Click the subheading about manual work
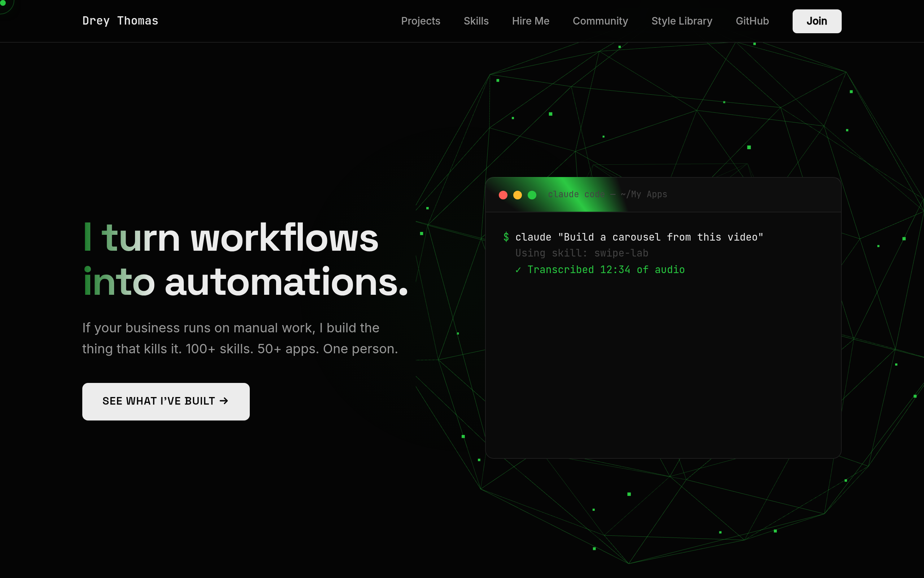This screenshot has height=578, width=924. pyautogui.click(x=240, y=338)
